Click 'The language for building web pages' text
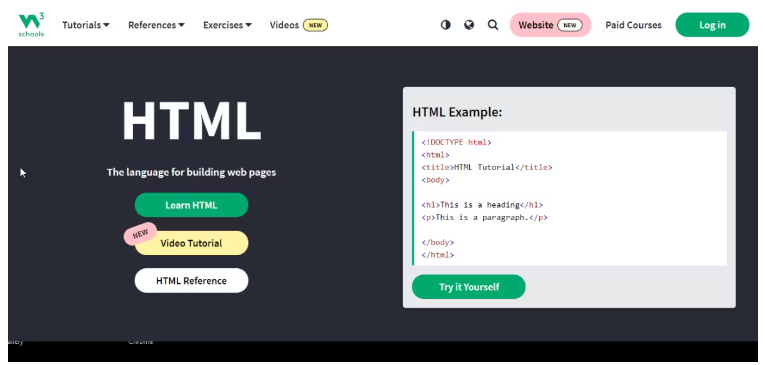Viewport: 765px width, 365px height. [191, 172]
